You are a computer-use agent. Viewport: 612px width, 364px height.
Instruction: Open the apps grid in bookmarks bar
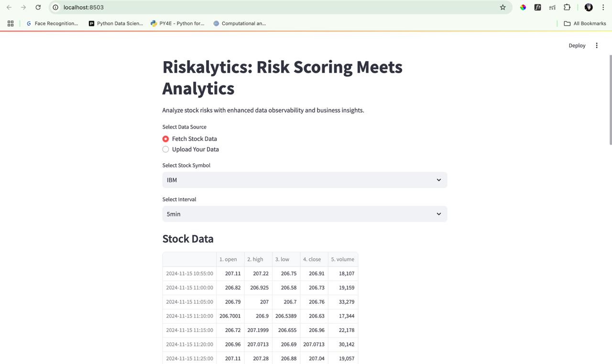tap(11, 23)
